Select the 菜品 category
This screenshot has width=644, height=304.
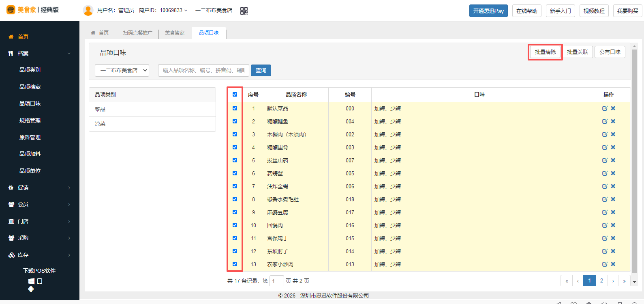[x=152, y=109]
